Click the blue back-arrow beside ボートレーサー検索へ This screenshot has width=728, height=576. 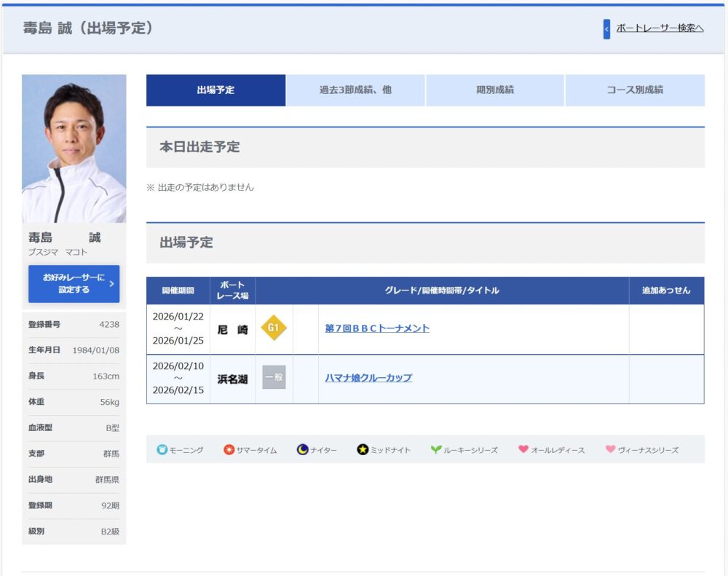(606, 29)
